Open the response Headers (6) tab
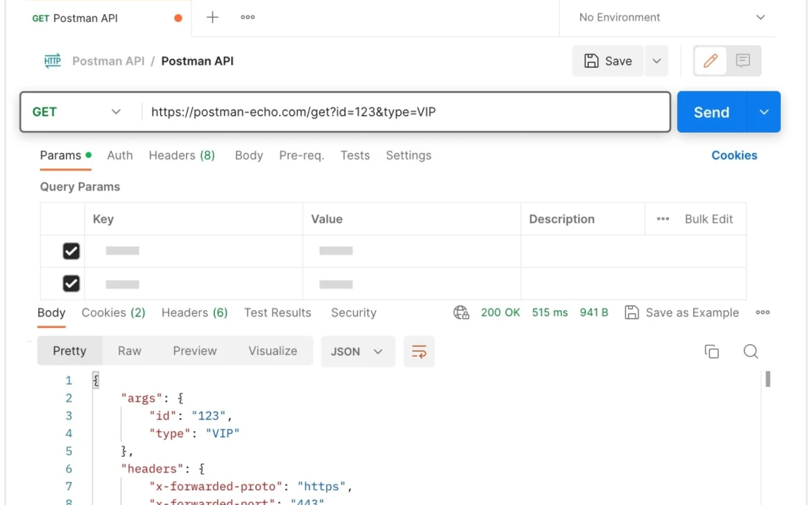Viewport: 812px width, 505px height. (194, 312)
